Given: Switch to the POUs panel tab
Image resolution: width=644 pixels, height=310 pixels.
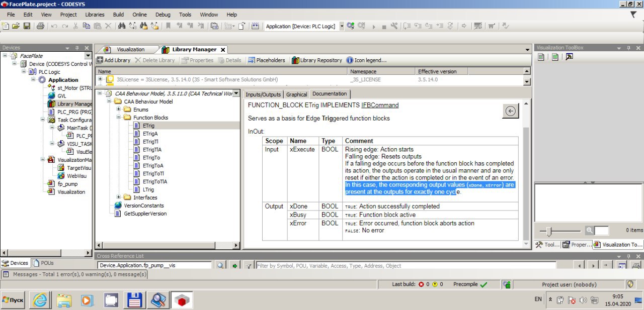Looking at the screenshot, I should [x=43, y=263].
